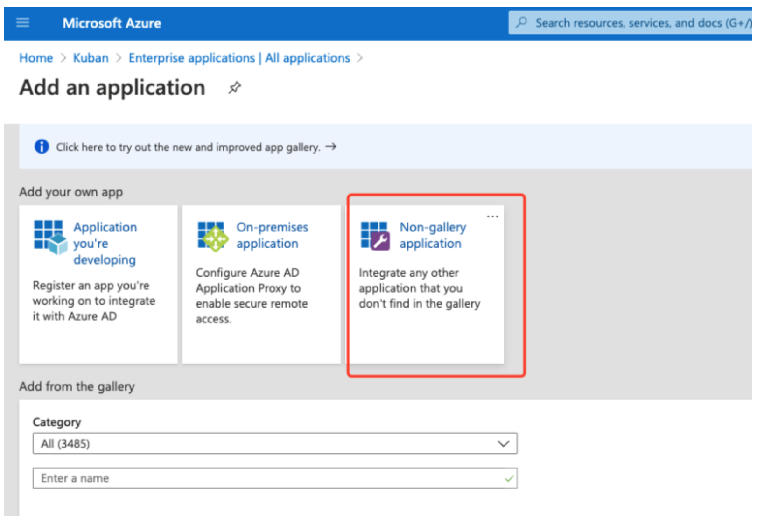Screen dimensions: 757x532
Task: Click Microsoft Azure header title
Action: [112, 23]
